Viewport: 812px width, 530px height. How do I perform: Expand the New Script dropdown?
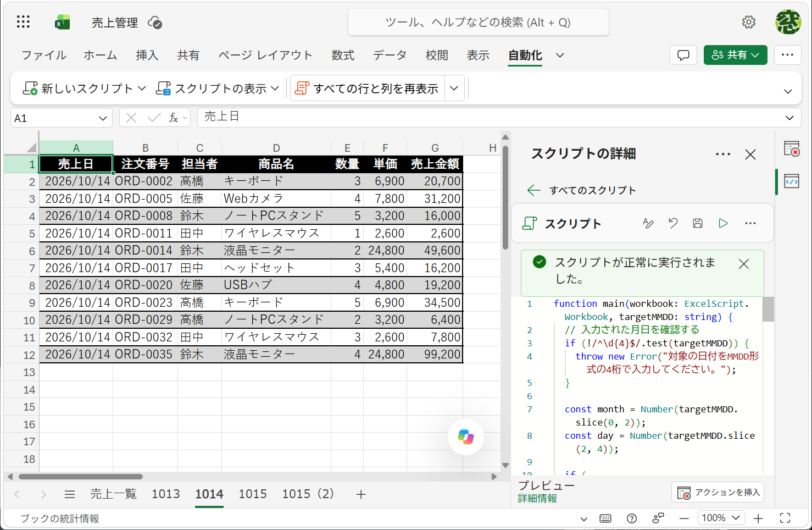pos(142,88)
